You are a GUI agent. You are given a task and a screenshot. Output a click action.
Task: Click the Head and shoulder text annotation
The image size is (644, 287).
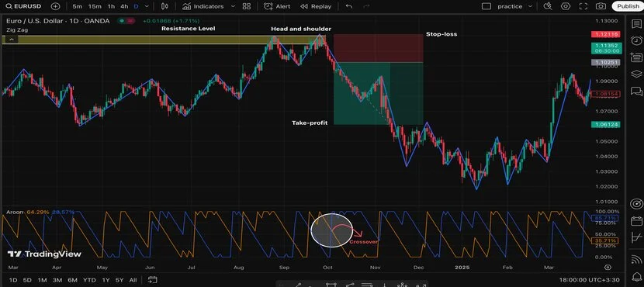301,29
